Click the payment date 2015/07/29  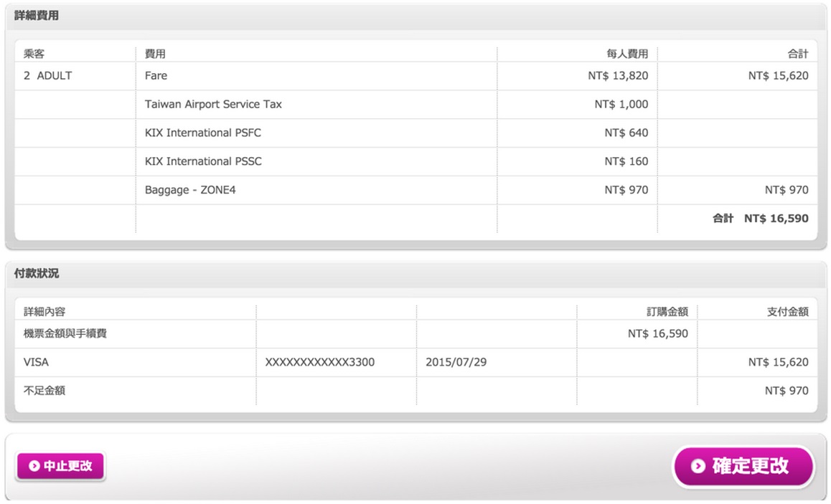coord(456,362)
